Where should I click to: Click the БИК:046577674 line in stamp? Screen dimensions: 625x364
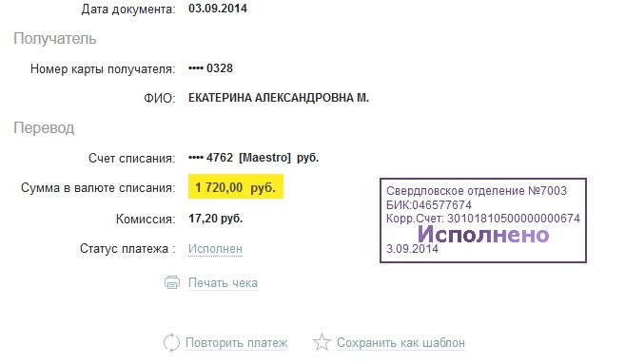pos(429,205)
